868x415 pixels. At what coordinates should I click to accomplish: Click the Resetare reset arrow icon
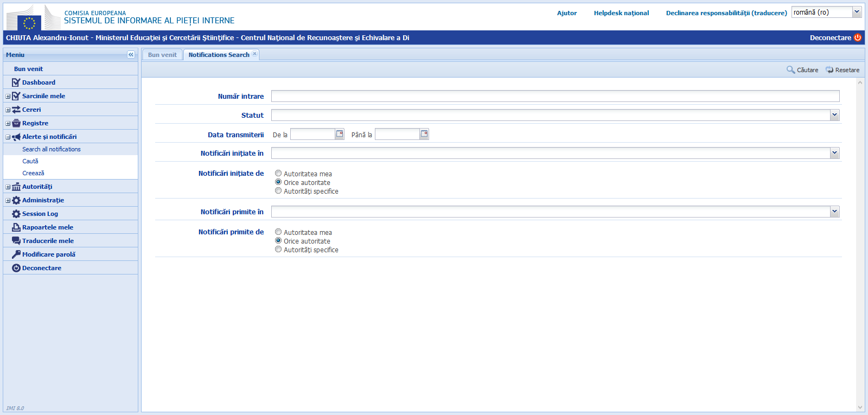coord(829,70)
